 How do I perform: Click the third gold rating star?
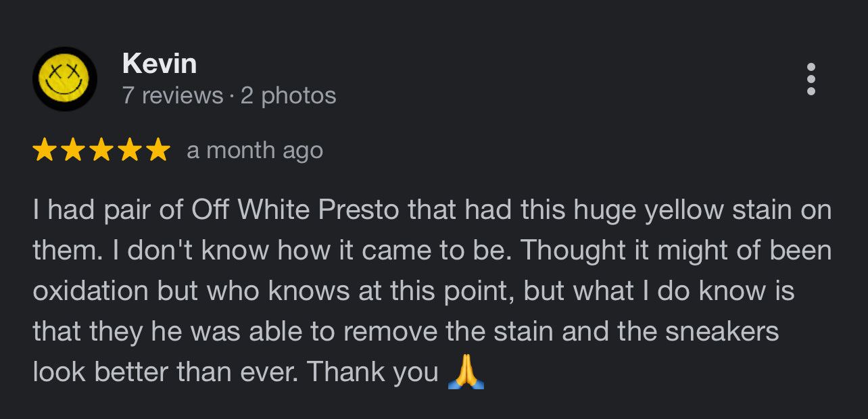(x=101, y=150)
